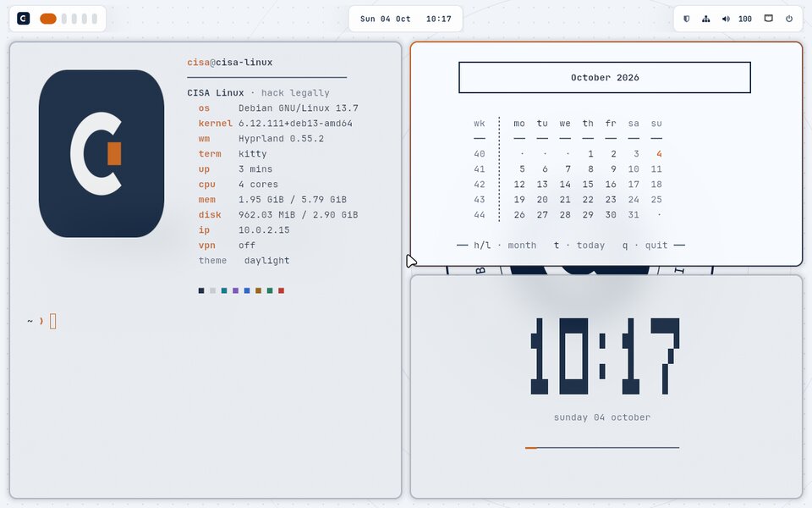
Task: Click the terminal prompt cursor box
Action: point(52,322)
